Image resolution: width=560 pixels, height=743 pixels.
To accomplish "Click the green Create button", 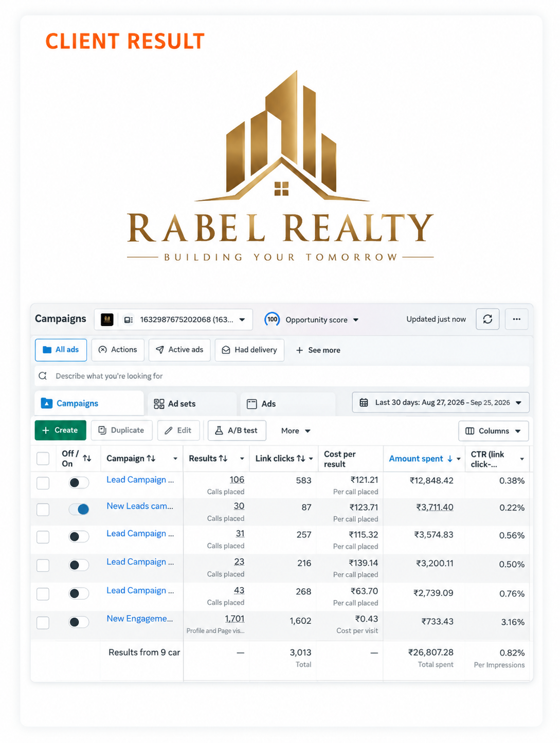I will pos(60,430).
